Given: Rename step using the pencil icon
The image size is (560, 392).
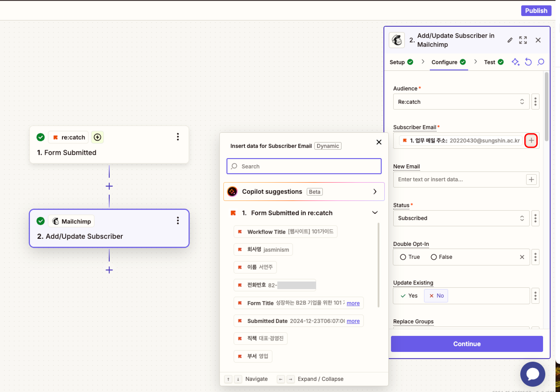Looking at the screenshot, I should point(510,40).
